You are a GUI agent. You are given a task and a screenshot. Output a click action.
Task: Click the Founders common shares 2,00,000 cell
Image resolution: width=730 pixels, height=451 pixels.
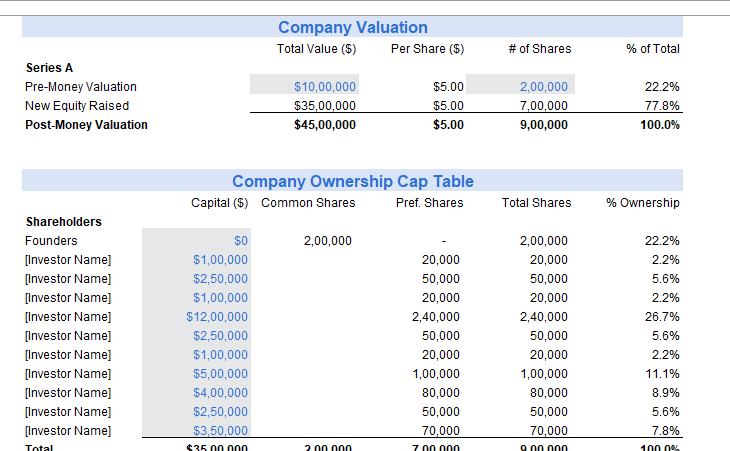(327, 241)
